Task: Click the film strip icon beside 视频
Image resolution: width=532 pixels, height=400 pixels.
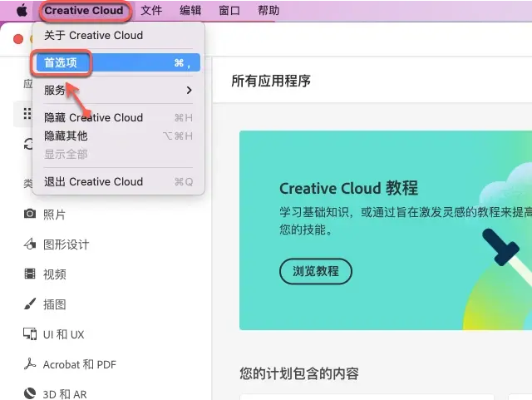Action: pyautogui.click(x=30, y=274)
